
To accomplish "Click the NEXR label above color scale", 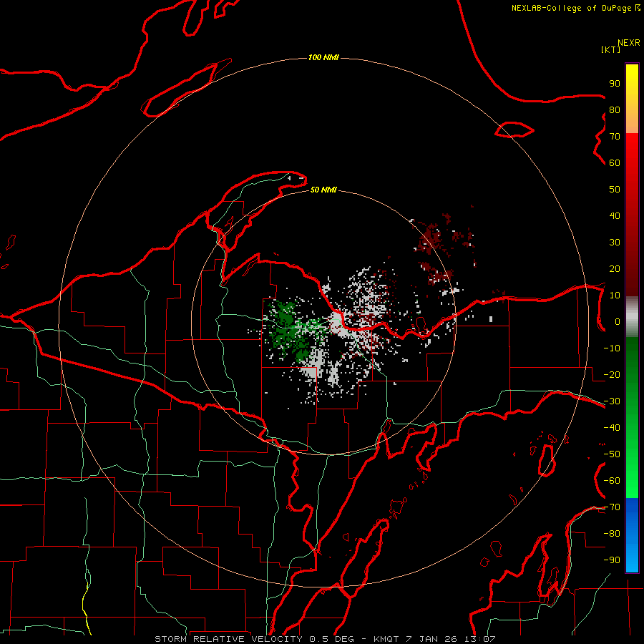I will point(629,43).
